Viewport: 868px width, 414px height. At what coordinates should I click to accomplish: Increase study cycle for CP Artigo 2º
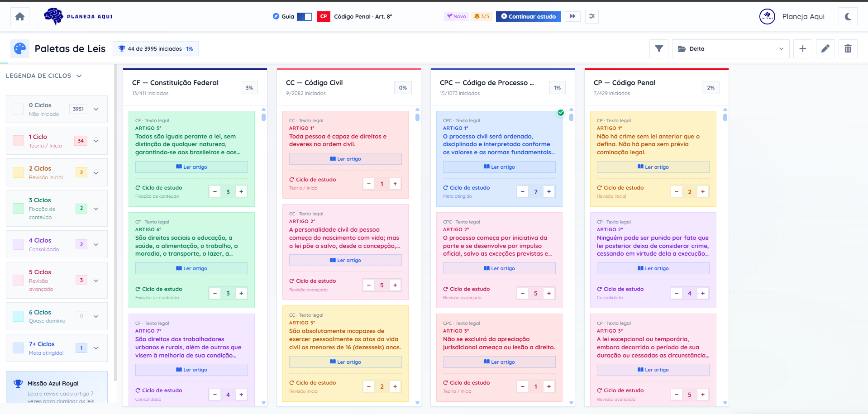coord(703,293)
